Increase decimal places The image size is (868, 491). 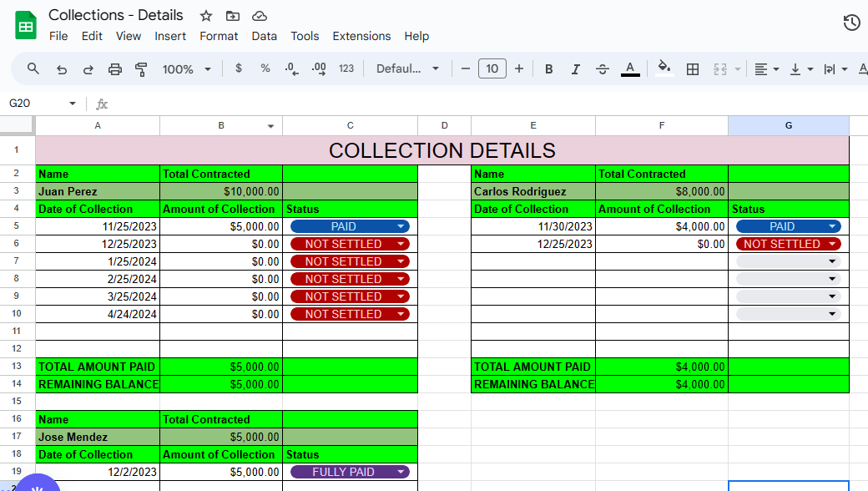(319, 68)
